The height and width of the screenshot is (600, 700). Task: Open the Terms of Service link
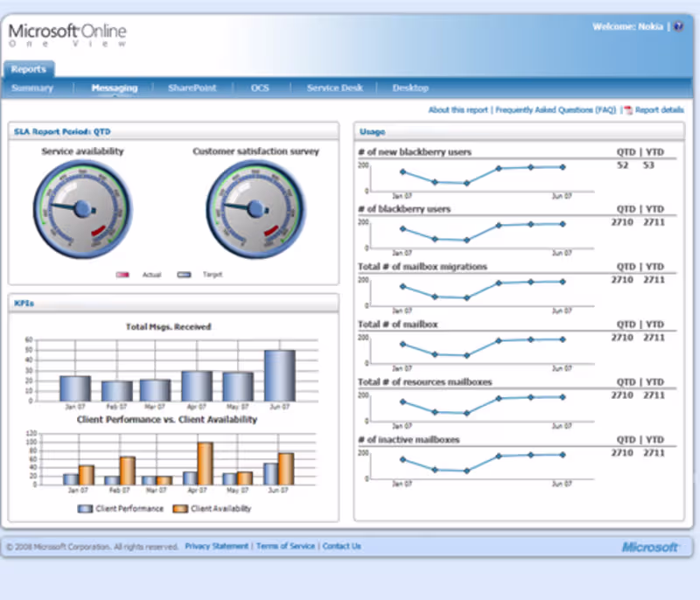tap(286, 546)
